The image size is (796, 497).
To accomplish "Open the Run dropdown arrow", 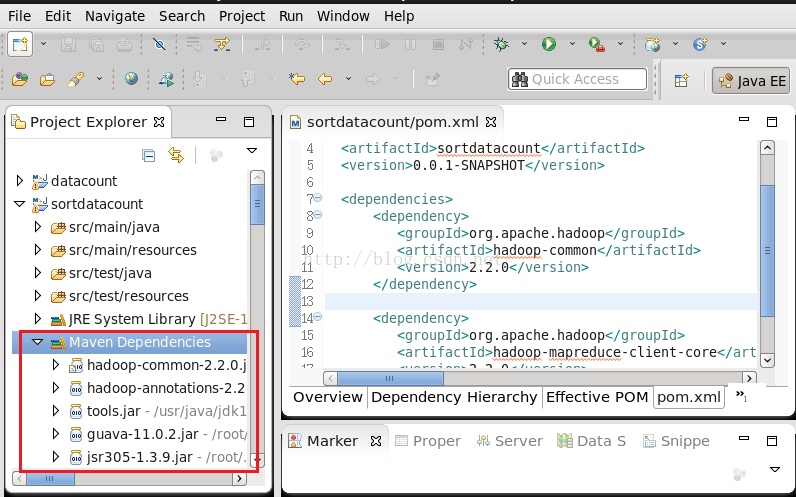I will 572,44.
